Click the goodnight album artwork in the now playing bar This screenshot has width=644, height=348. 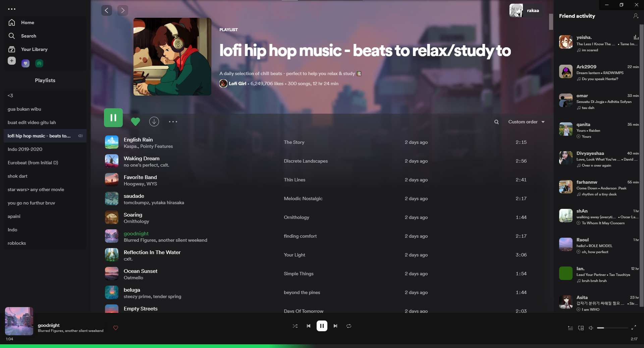click(x=19, y=321)
